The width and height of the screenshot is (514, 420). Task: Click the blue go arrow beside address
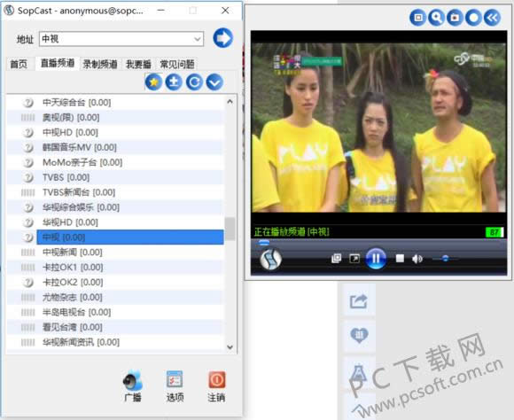[223, 38]
